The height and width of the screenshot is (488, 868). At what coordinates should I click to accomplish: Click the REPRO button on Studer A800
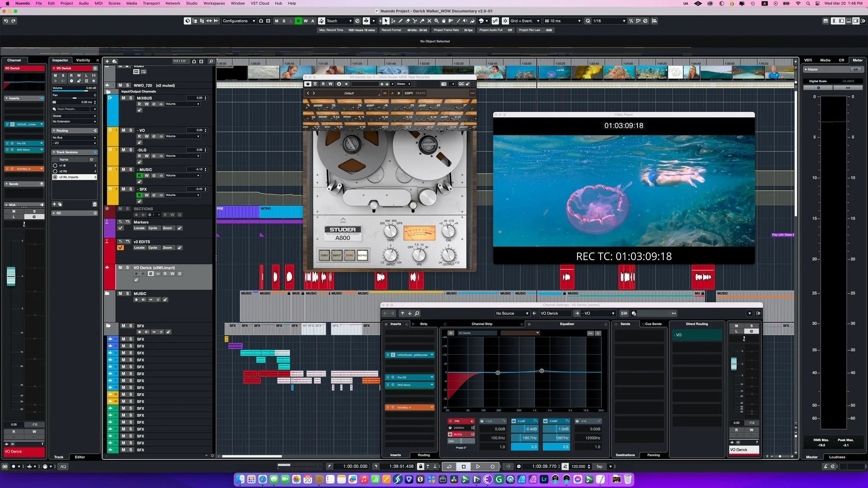[362, 255]
